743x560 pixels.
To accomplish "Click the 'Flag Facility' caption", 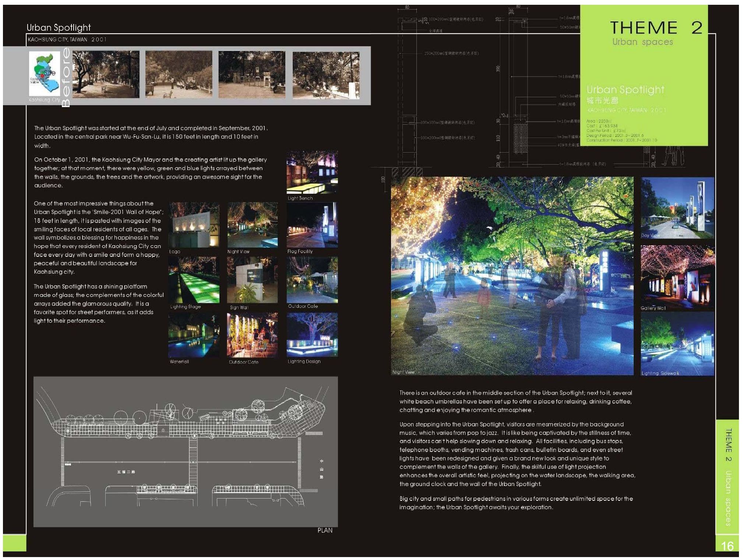I will click(x=300, y=251).
